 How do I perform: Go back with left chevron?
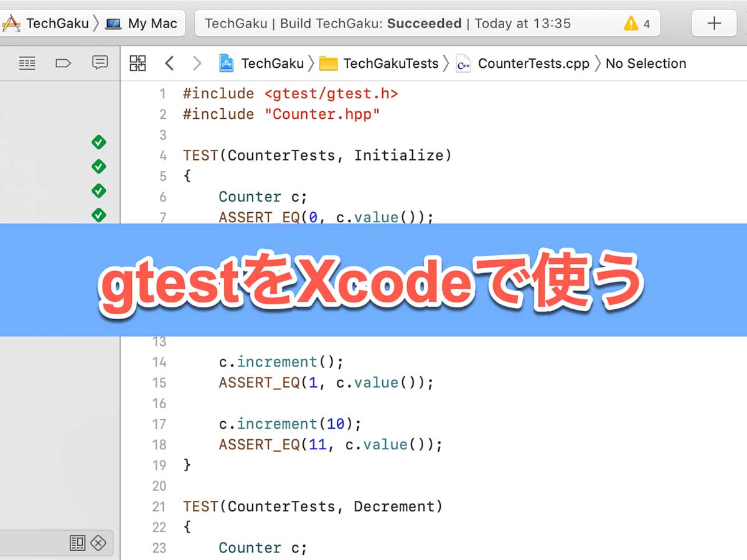tap(169, 63)
